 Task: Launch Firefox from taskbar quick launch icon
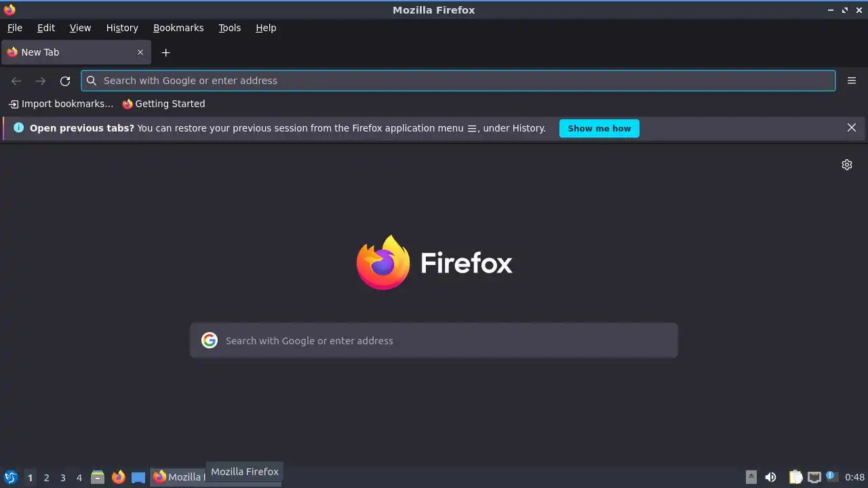pyautogui.click(x=118, y=477)
